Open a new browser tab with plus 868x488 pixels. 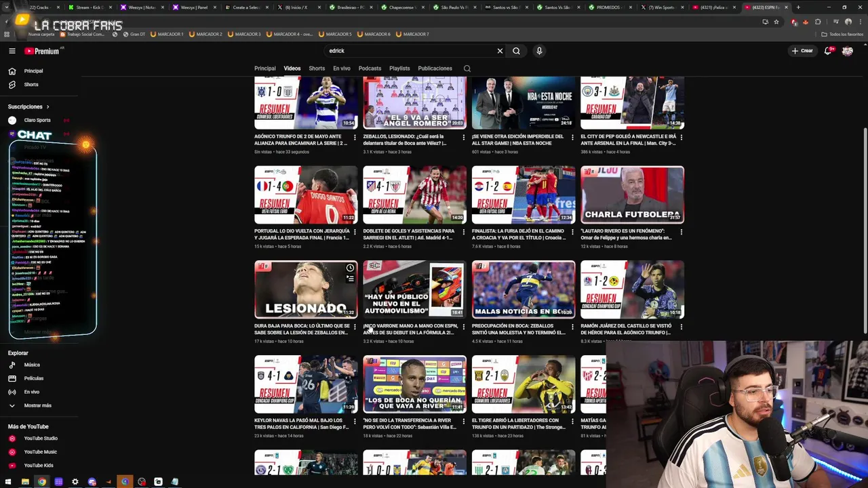coord(798,7)
